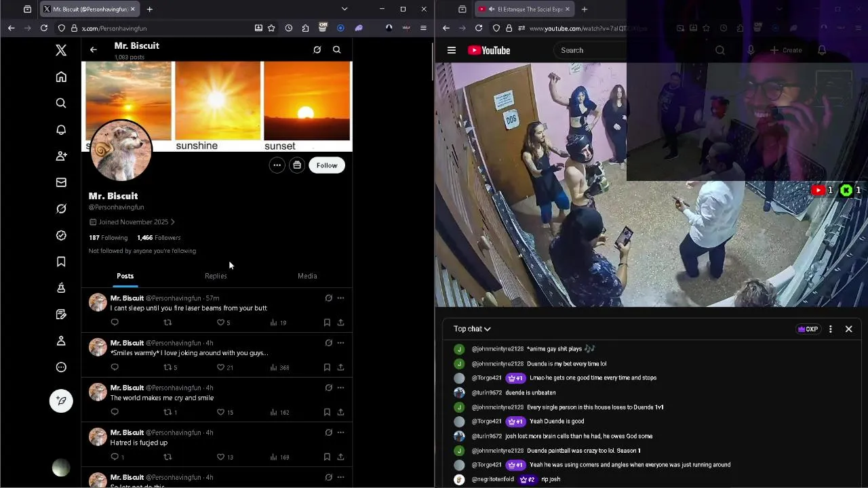Follow Mr. Biscuit
Image resolution: width=868 pixels, height=488 pixels.
tap(327, 165)
